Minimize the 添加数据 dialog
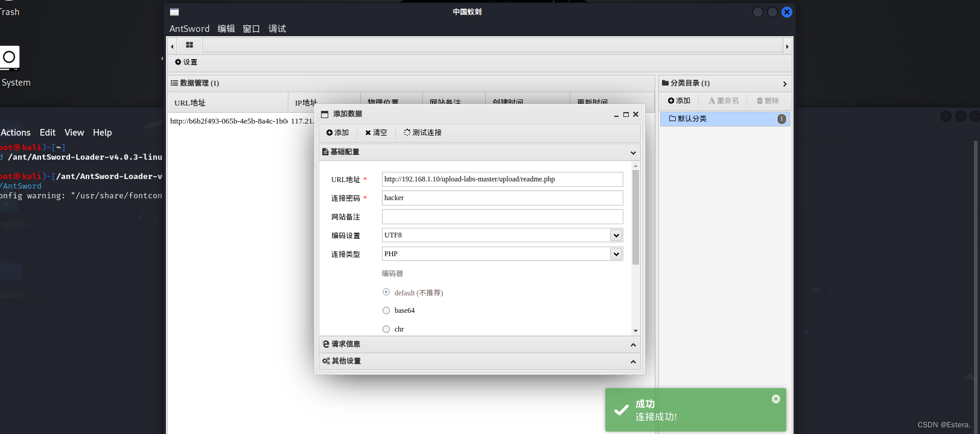 click(616, 115)
